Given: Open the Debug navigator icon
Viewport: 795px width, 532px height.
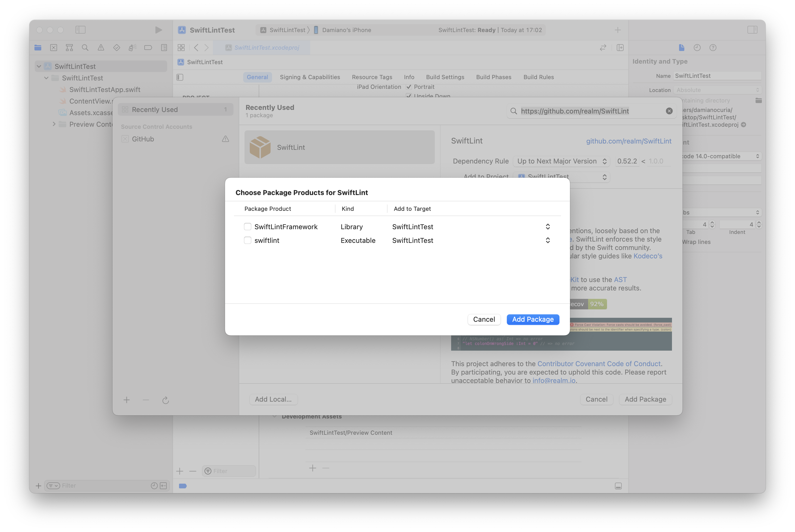Looking at the screenshot, I should click(x=132, y=48).
